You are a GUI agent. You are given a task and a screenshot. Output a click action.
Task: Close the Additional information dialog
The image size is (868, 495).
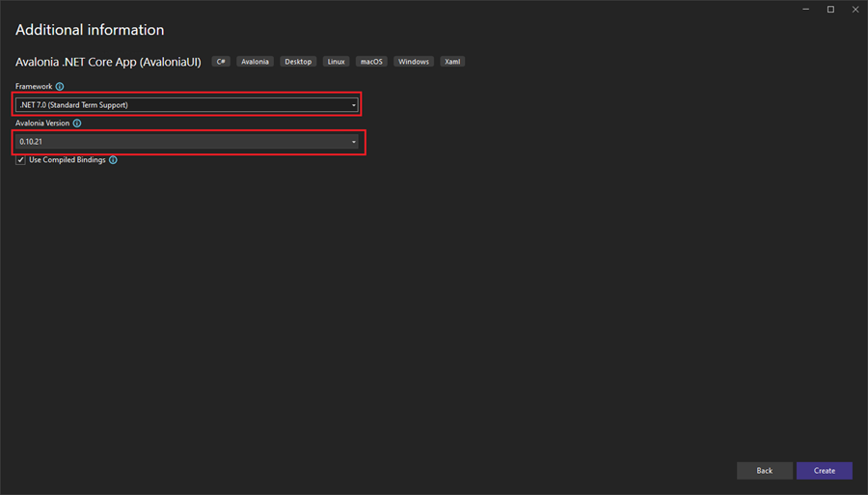click(x=855, y=10)
